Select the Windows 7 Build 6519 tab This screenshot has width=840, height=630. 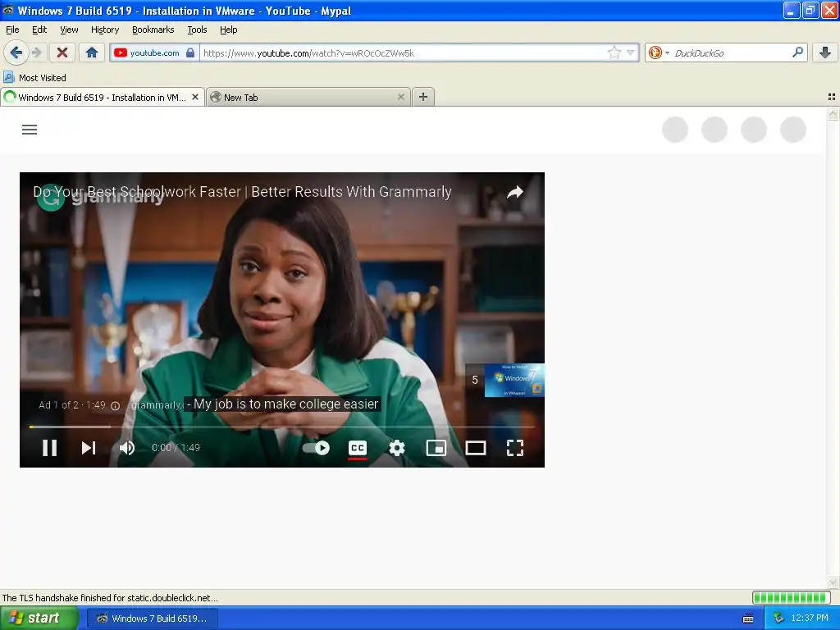click(x=102, y=97)
